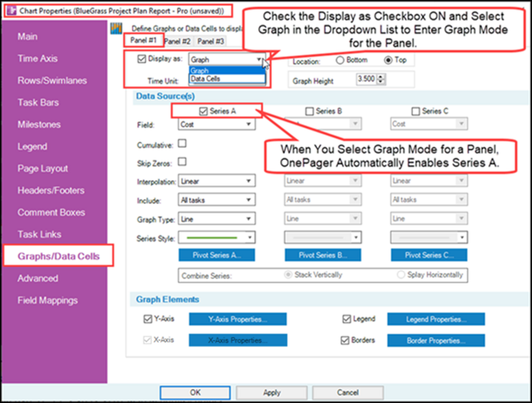
Task: Open Legend Properties
Action: pyautogui.click(x=436, y=319)
